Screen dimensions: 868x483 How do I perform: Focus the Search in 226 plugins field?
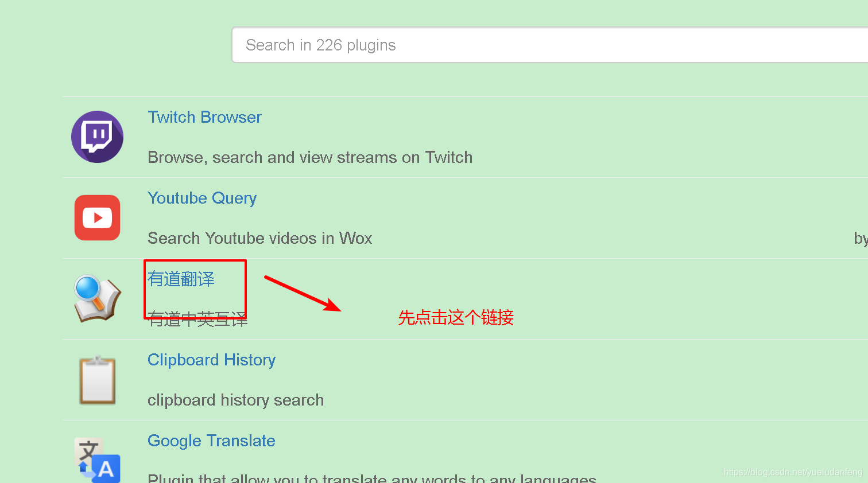[550, 45]
